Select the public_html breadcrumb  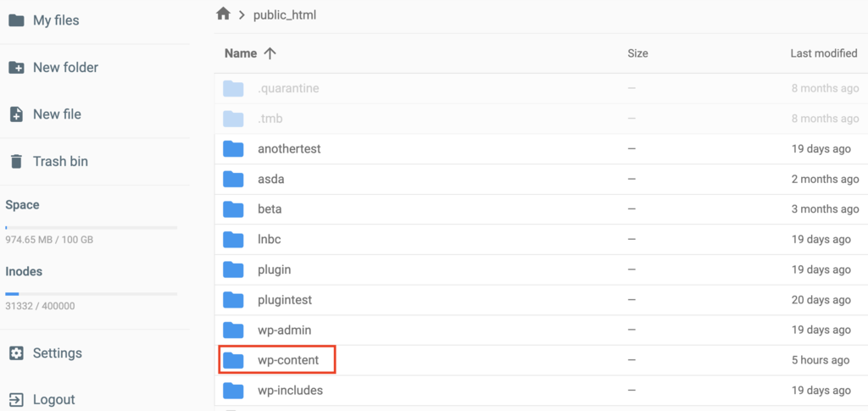285,15
